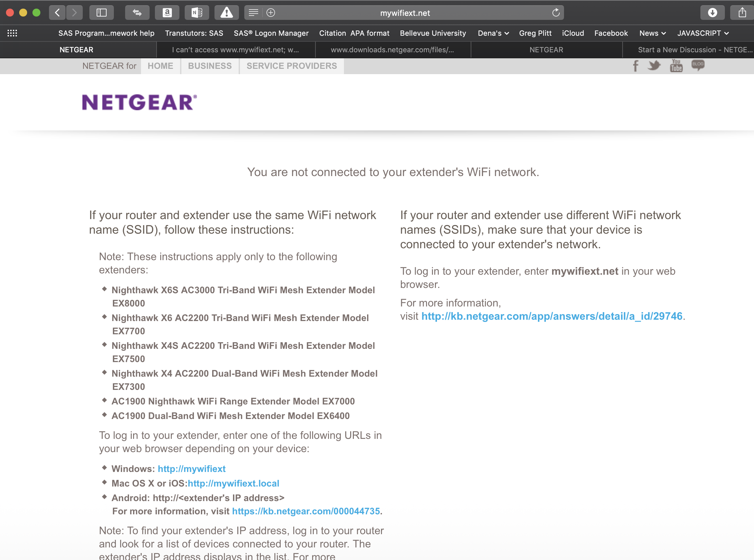Image resolution: width=754 pixels, height=560 pixels.
Task: Click 'You are not connected' heading text
Action: (393, 172)
